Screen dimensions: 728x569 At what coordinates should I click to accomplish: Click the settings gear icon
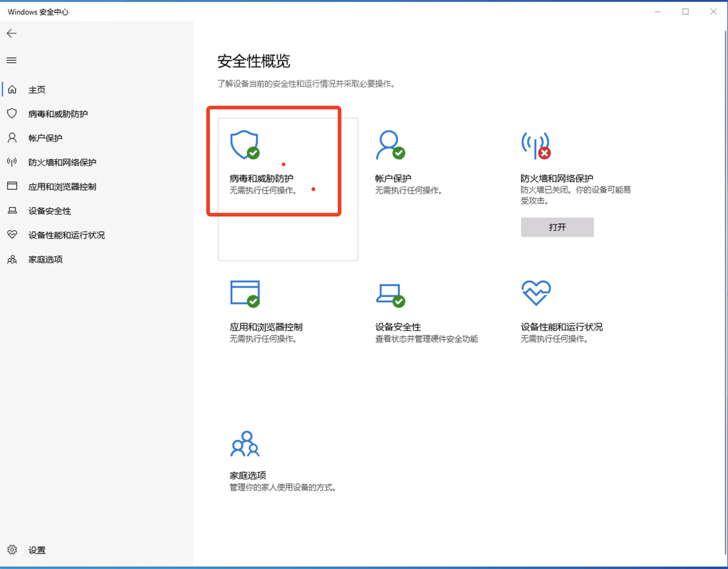[x=12, y=549]
